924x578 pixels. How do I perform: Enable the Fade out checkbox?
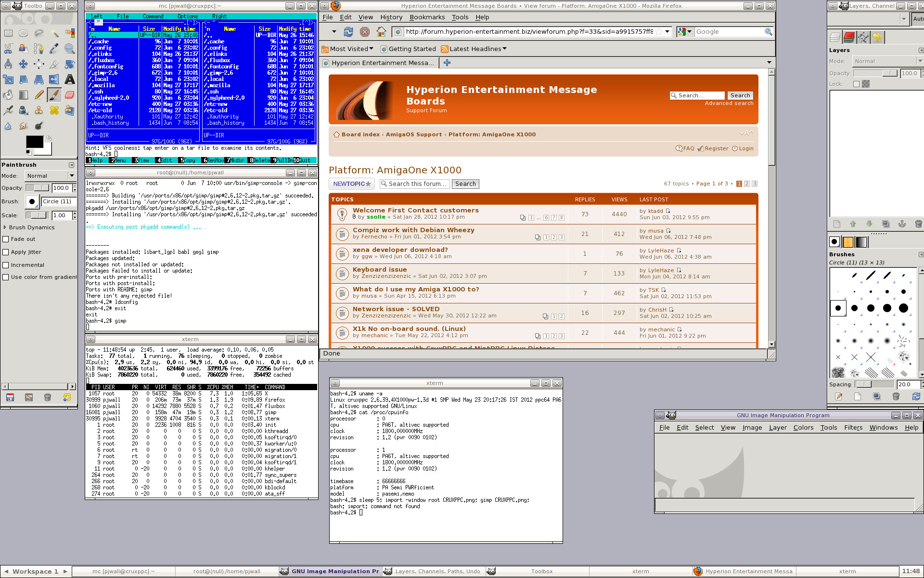[x=6, y=239]
